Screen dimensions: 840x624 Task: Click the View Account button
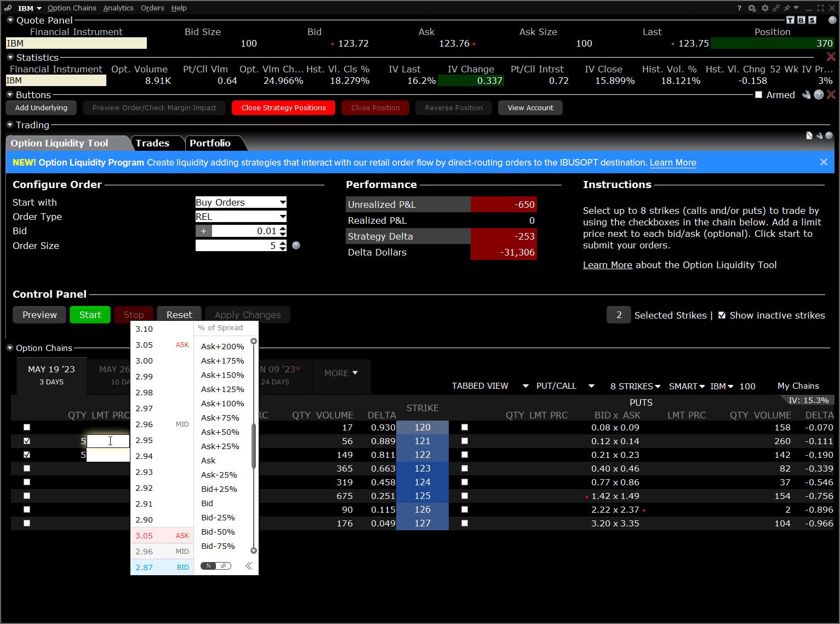(x=530, y=107)
